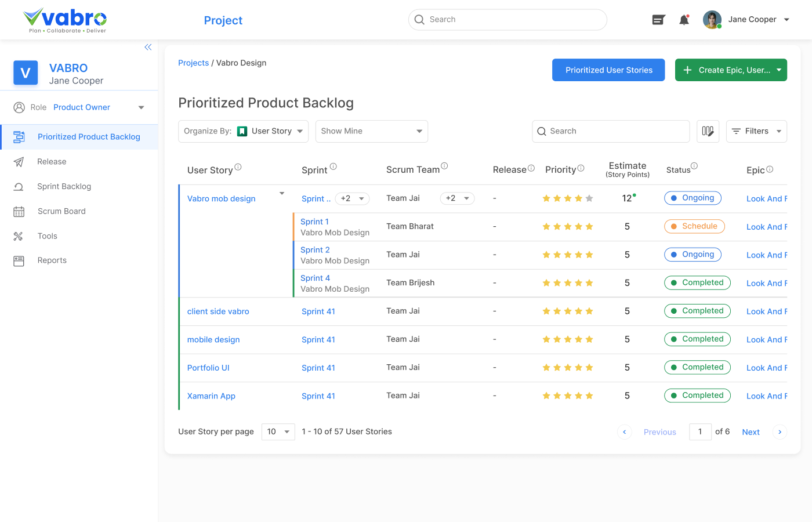
Task: Expand the Role Product Owner dropdown
Action: (141, 107)
